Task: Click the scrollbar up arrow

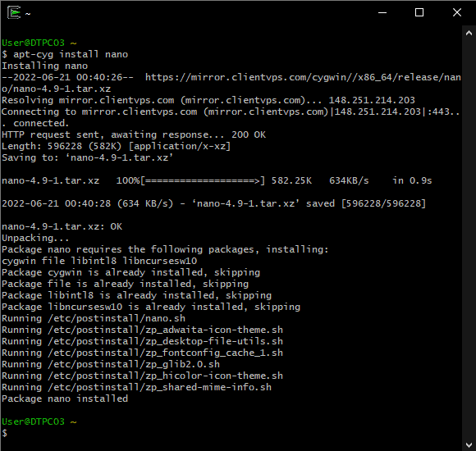Action: [469, 33]
